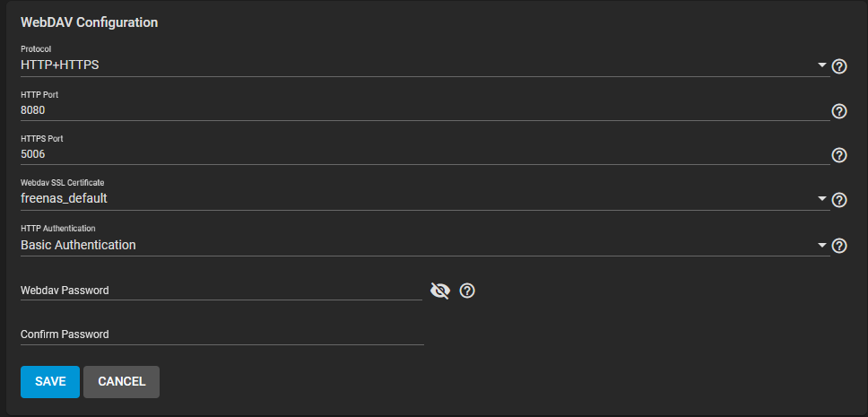This screenshot has height=417, width=868.
Task: Toggle Webdav password visibility eye icon
Action: click(x=440, y=291)
